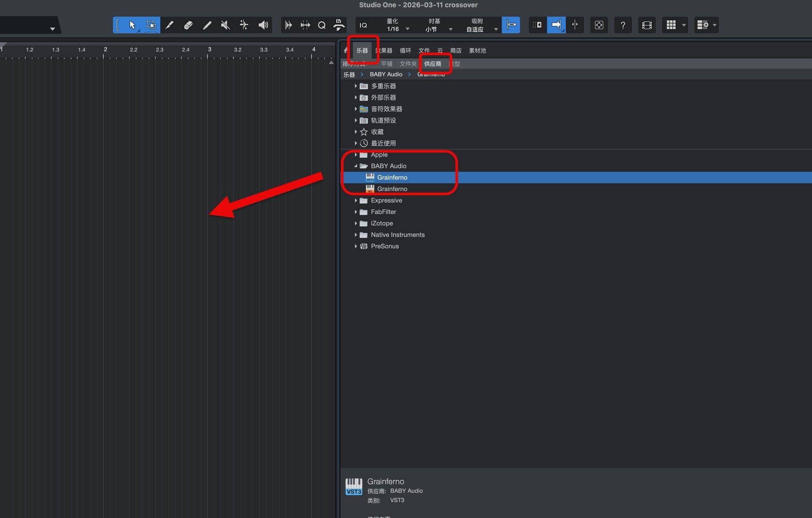
Task: Switch to the 循环 browser tab
Action: pos(405,50)
